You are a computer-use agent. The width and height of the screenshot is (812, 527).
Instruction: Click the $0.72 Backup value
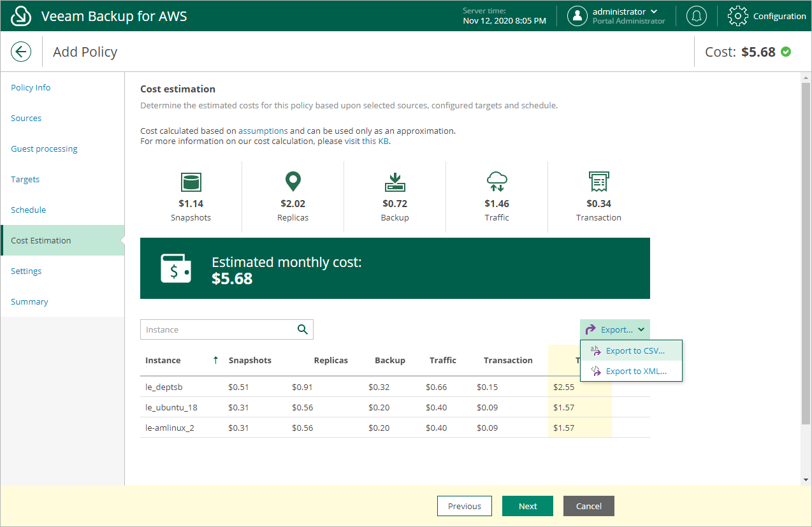(x=395, y=204)
